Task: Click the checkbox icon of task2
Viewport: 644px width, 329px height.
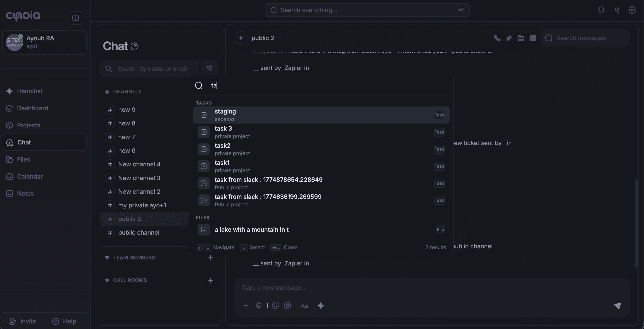Action: click(203, 149)
